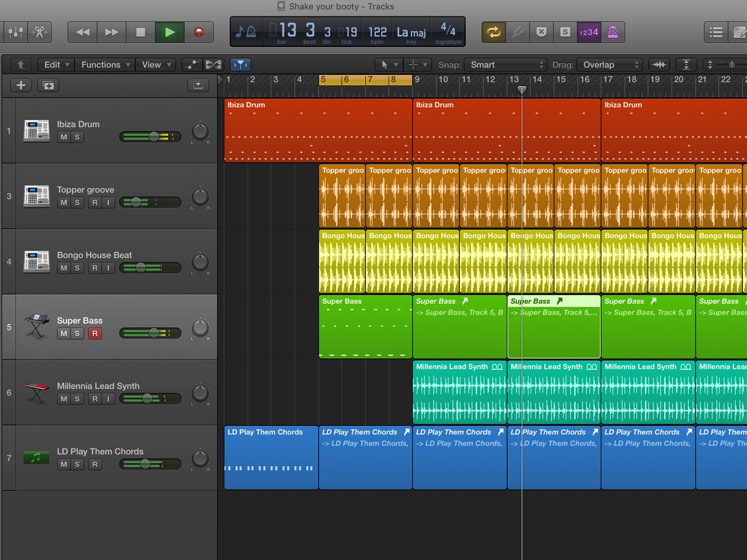The height and width of the screenshot is (560, 747).
Task: Click the Record button in transport
Action: [199, 32]
